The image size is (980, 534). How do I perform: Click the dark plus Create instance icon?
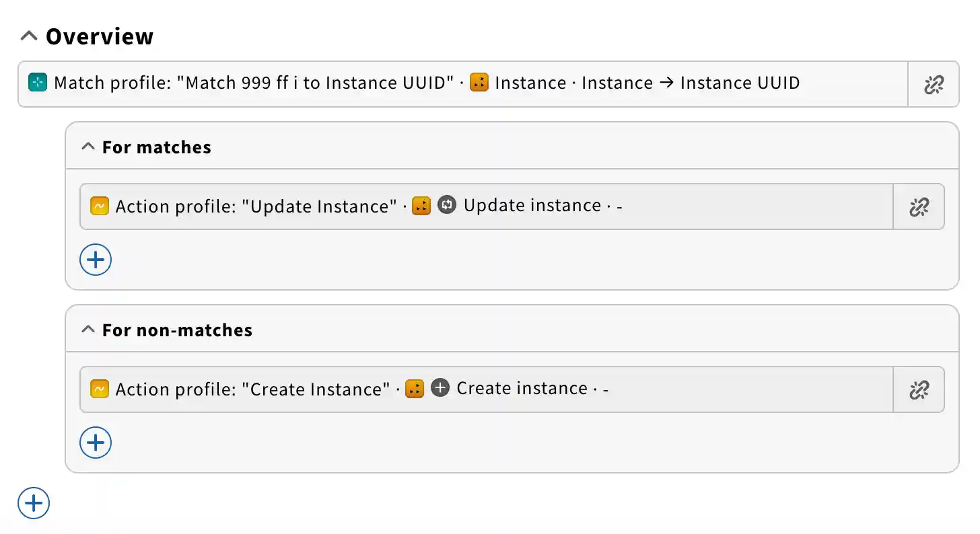440,388
